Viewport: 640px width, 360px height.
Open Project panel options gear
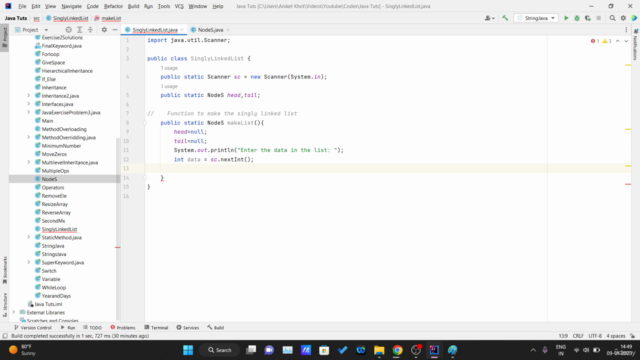(104, 30)
